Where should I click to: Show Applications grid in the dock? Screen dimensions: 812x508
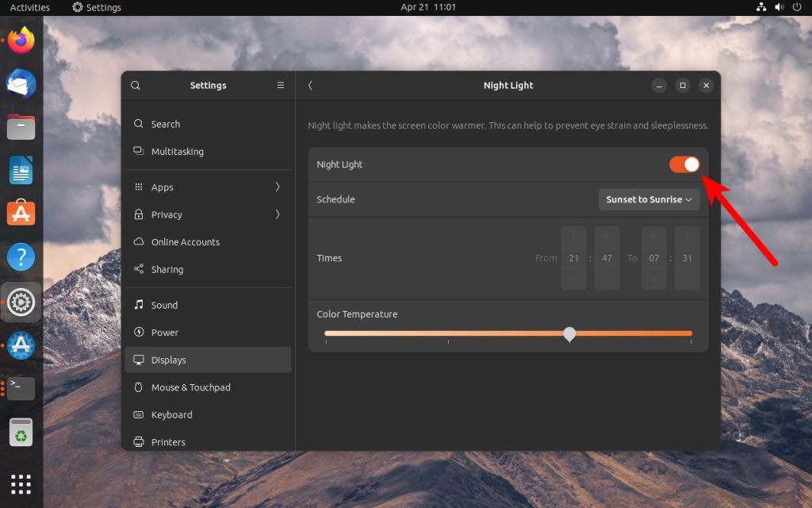pyautogui.click(x=21, y=484)
